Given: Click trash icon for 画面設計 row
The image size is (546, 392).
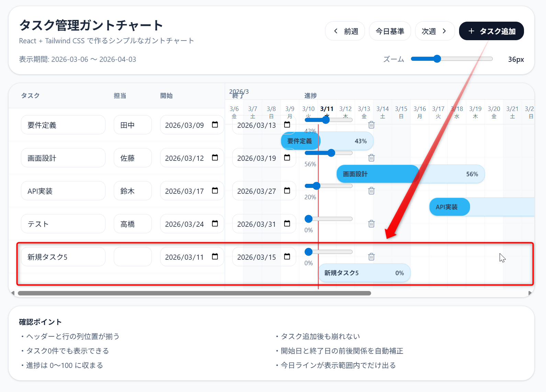Looking at the screenshot, I should pyautogui.click(x=371, y=158).
